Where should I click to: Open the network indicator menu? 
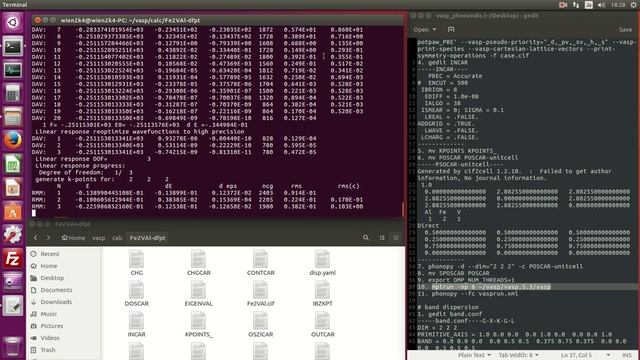click(576, 5)
